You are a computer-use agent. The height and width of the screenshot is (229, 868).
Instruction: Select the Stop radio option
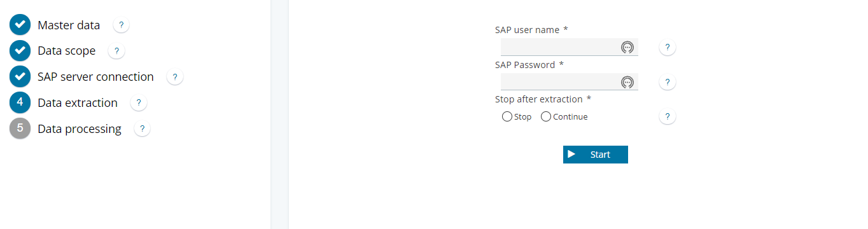click(x=507, y=116)
